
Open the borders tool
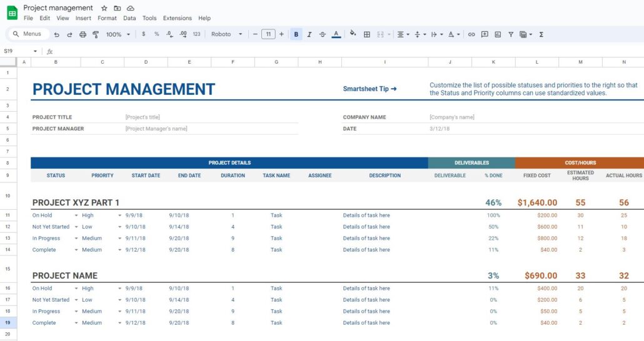367,34
